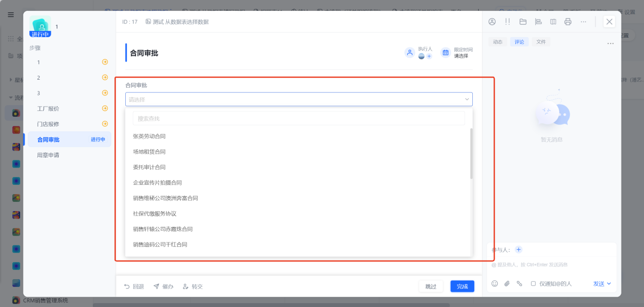Switch to the 评论 tab

[519, 42]
